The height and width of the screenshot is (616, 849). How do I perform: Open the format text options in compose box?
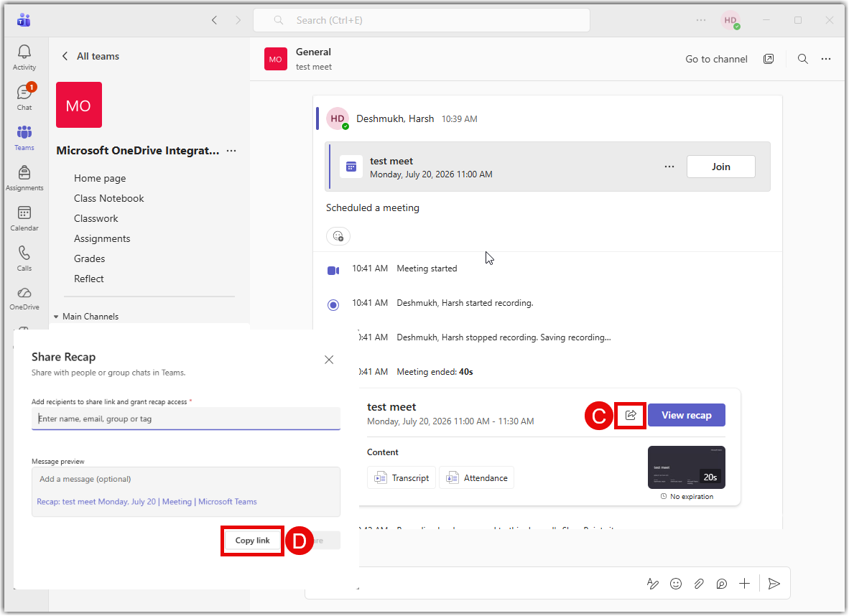[653, 584]
